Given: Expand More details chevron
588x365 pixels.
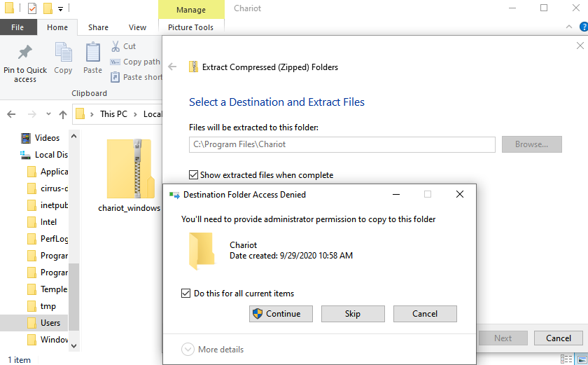Looking at the screenshot, I should [188, 350].
